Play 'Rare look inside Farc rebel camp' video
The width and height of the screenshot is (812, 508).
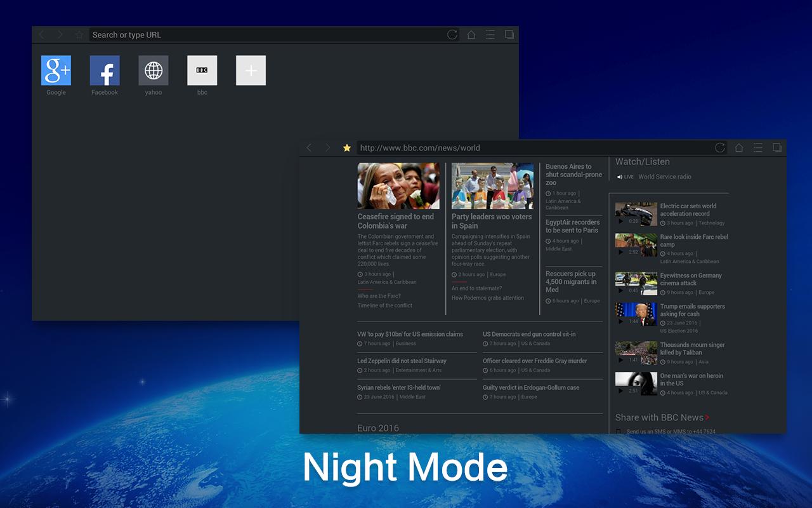point(636,244)
